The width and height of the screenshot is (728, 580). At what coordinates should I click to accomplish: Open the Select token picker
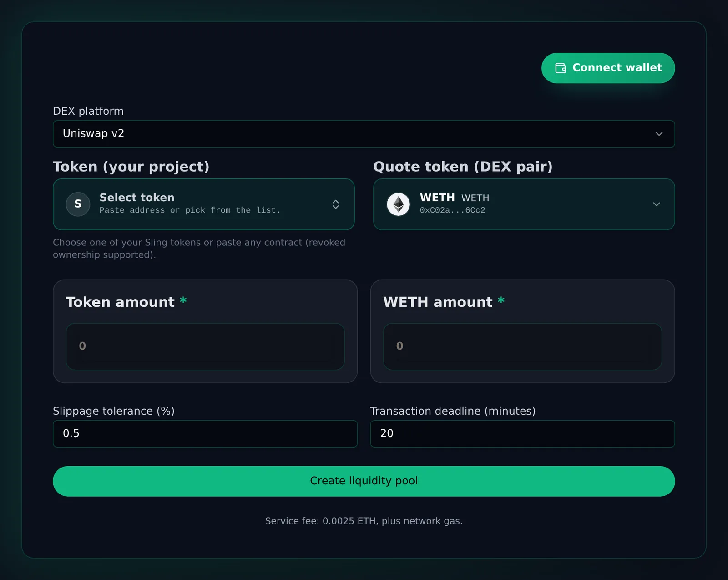pos(203,204)
